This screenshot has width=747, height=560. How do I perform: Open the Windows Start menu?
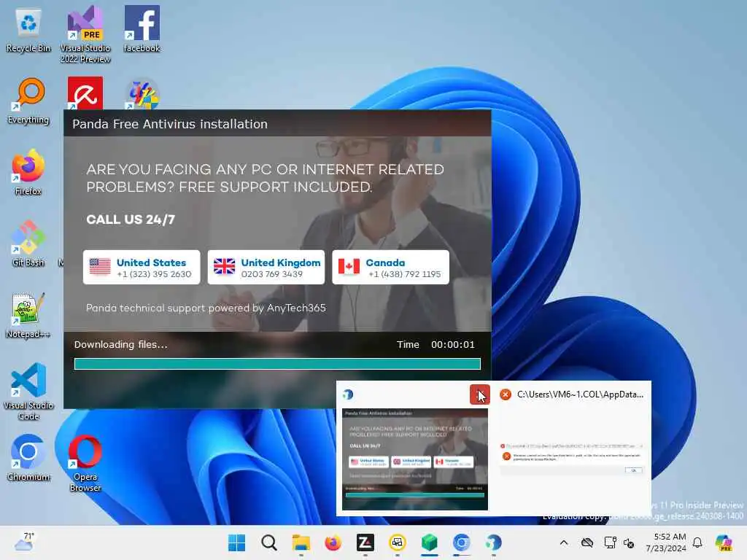[237, 542]
